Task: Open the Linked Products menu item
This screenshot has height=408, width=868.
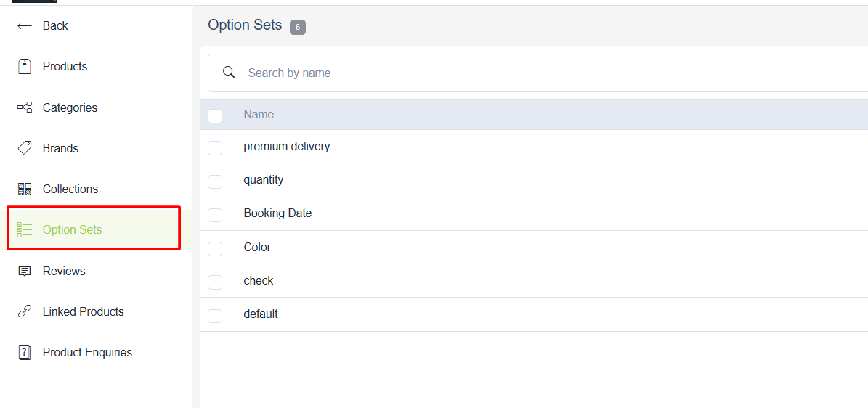Action: (83, 311)
